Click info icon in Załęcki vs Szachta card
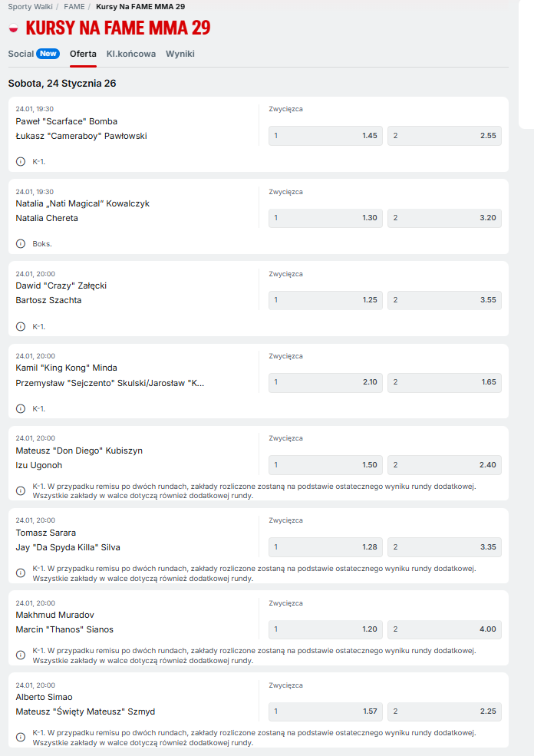 click(x=21, y=326)
